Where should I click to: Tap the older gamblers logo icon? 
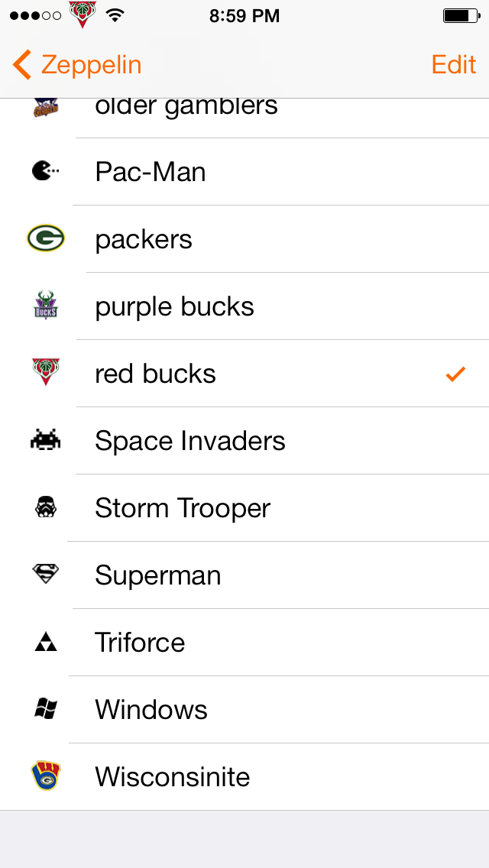(45, 106)
